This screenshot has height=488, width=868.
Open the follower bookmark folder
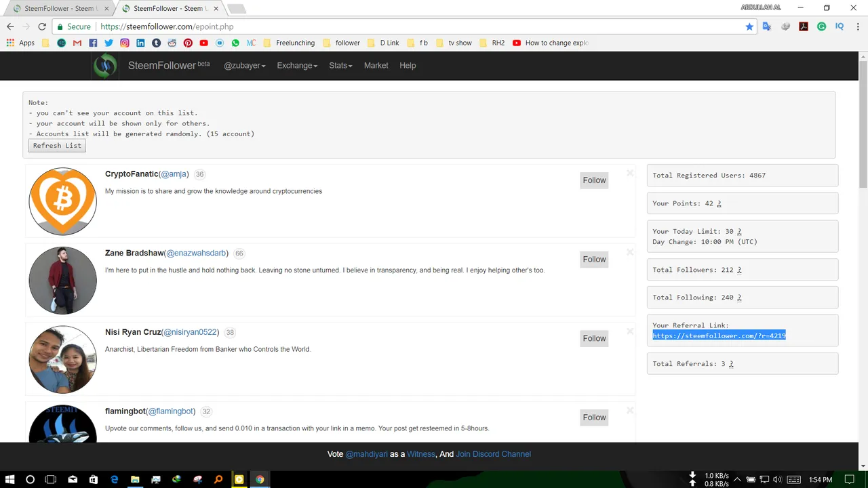tap(341, 43)
